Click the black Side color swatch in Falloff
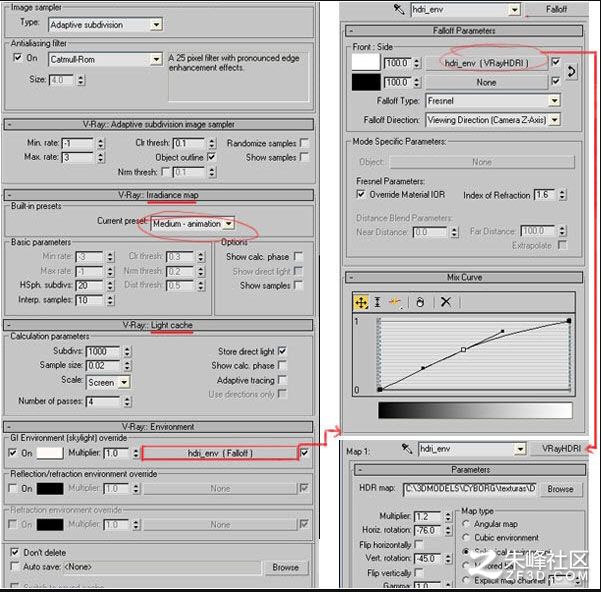Viewport: 601px width, 592px height. point(366,82)
